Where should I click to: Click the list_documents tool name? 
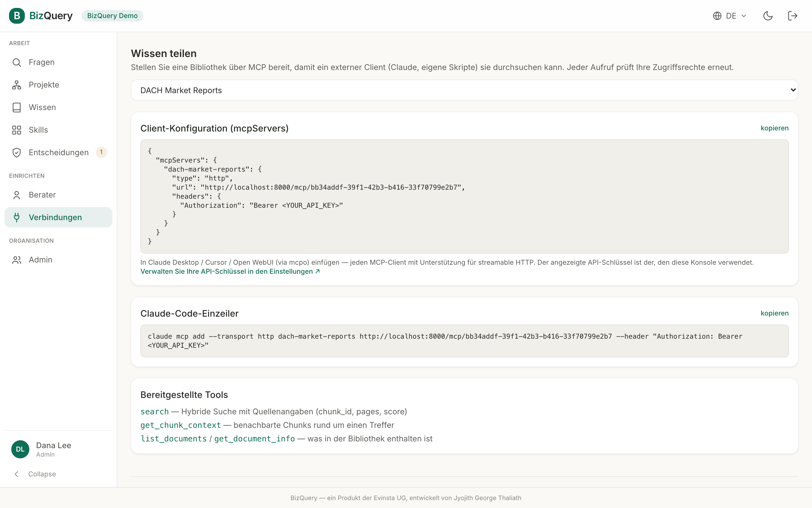(174, 439)
